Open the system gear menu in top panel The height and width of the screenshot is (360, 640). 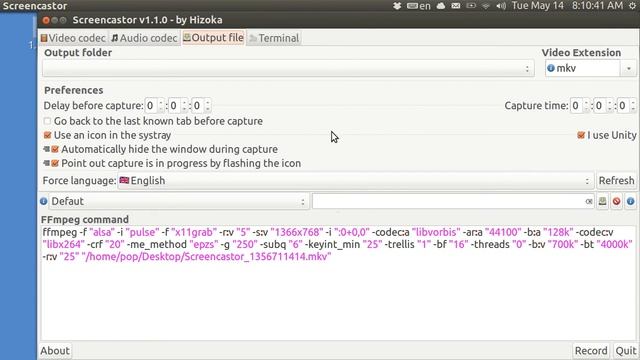(x=633, y=6)
